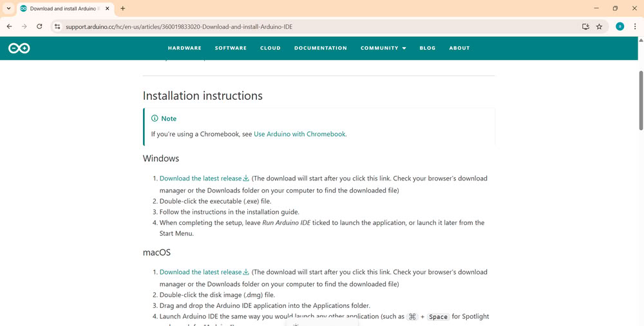The image size is (644, 326).
Task: Click the italic 'Run Arduino IDE' text
Action: 287,223
